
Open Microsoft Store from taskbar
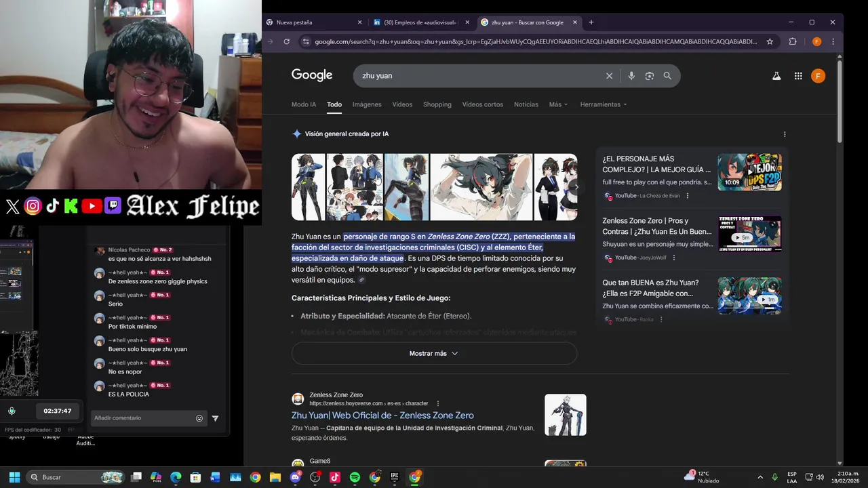195,477
